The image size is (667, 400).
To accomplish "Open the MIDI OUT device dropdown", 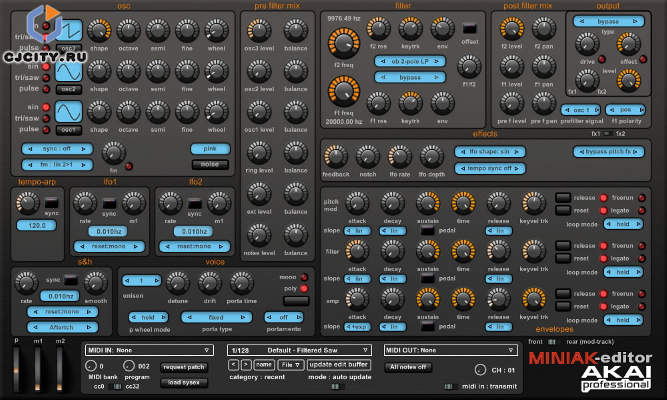I will 450,350.
